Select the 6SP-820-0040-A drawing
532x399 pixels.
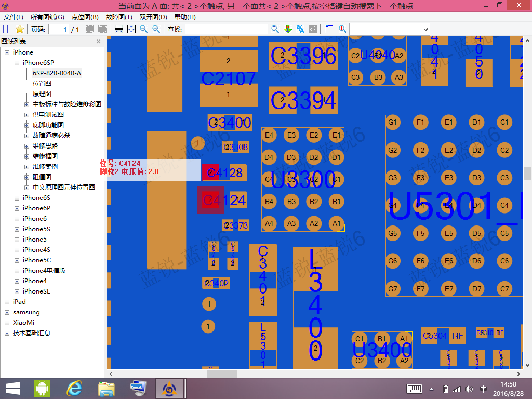(x=57, y=73)
